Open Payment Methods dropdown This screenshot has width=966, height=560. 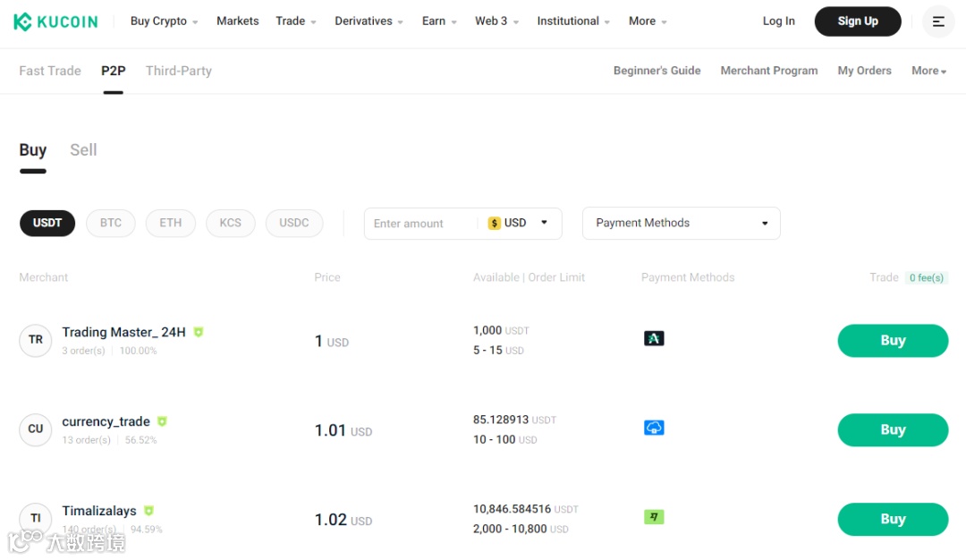[682, 223]
